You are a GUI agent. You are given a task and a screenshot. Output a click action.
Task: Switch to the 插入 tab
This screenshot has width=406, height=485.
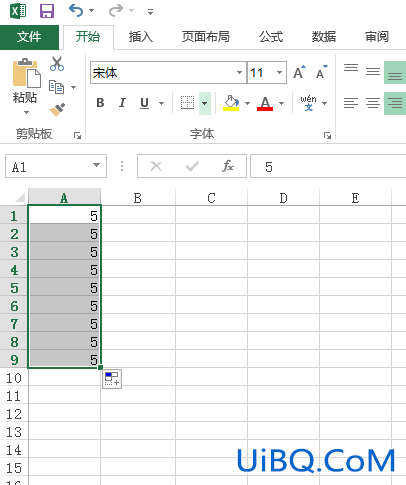point(141,37)
